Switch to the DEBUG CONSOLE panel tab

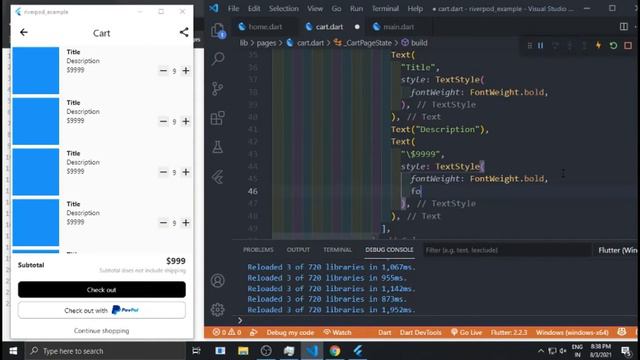(389, 250)
